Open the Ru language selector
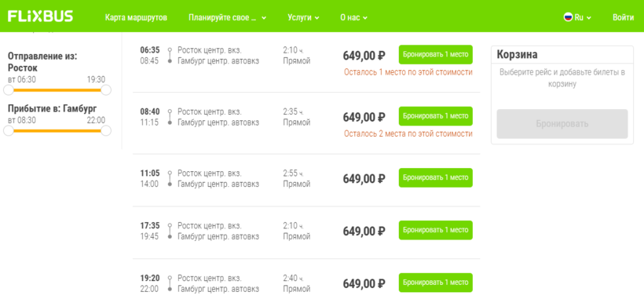 [x=577, y=17]
